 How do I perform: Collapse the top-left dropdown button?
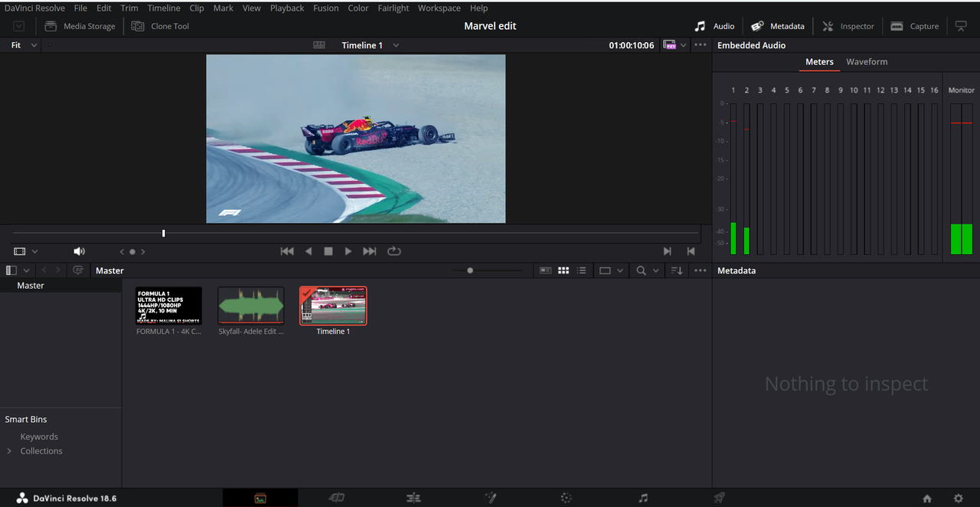click(x=18, y=26)
